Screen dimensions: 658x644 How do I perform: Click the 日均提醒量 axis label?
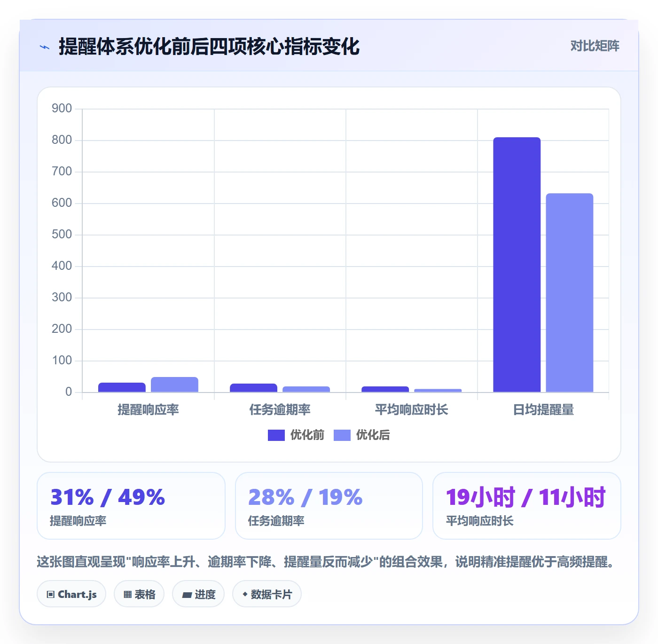click(543, 409)
